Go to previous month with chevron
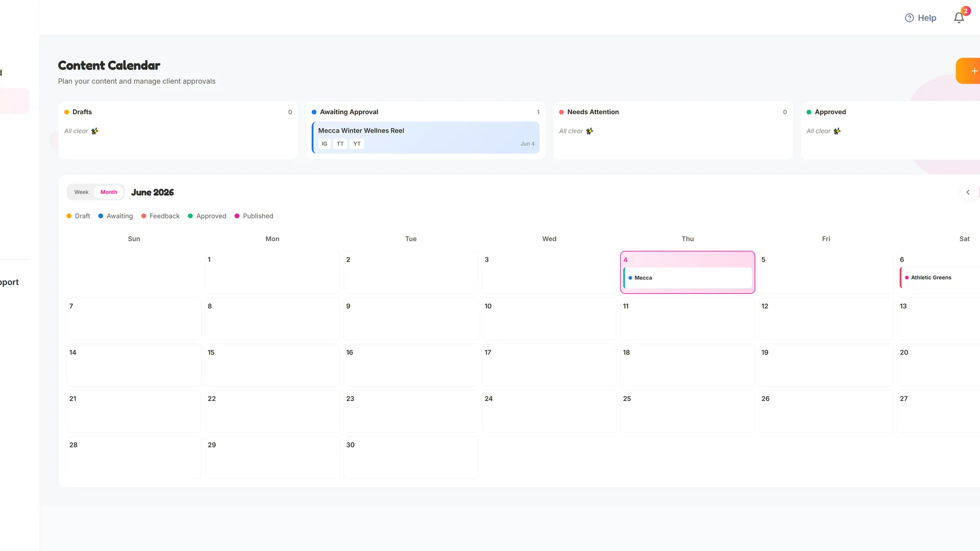This screenshot has height=551, width=980. pos(968,192)
